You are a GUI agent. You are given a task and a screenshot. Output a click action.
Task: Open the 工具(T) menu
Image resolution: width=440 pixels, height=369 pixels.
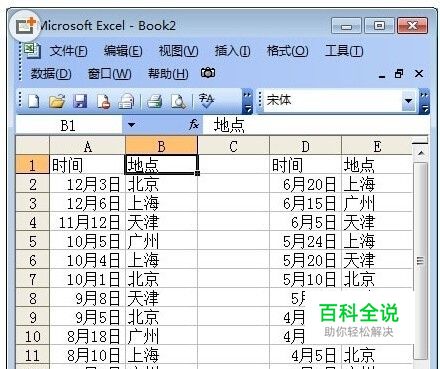[344, 51]
